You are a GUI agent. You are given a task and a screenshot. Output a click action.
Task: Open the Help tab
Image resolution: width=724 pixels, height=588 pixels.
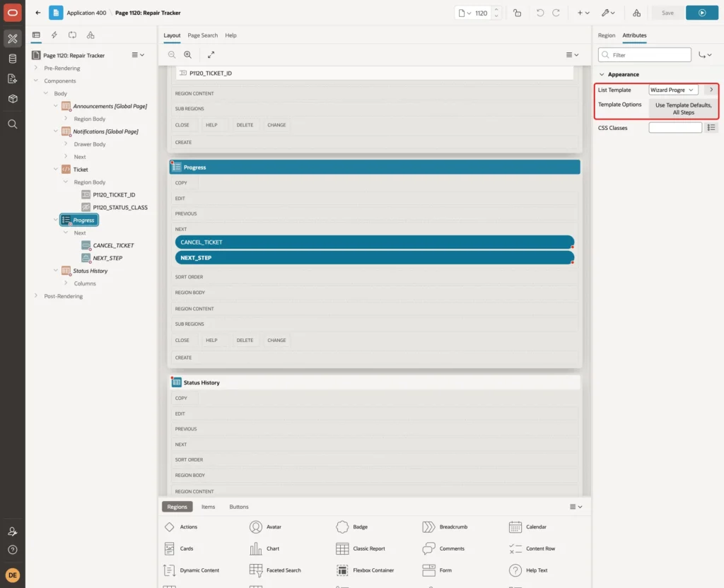[x=231, y=35]
